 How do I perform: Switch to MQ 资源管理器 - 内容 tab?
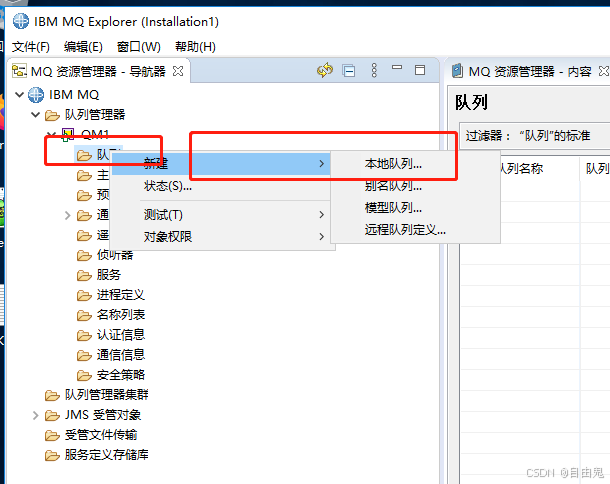tap(530, 71)
